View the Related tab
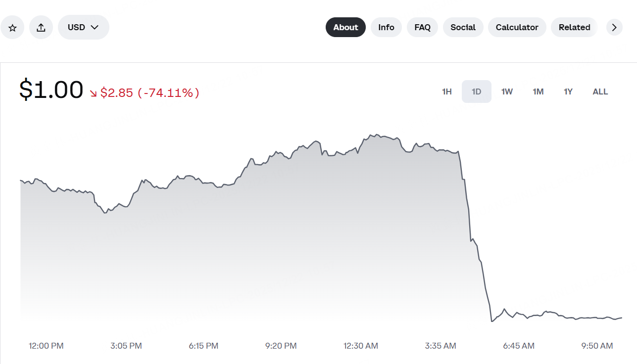 pyautogui.click(x=574, y=27)
